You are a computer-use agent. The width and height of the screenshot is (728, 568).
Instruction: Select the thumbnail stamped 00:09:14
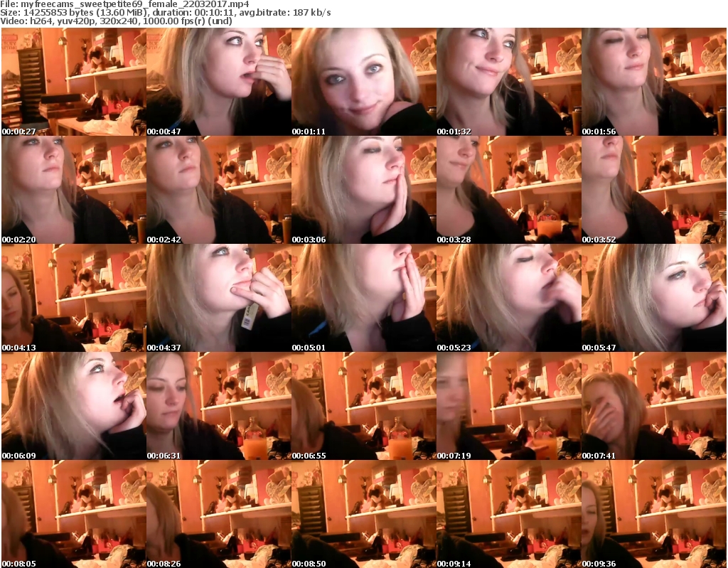509,514
